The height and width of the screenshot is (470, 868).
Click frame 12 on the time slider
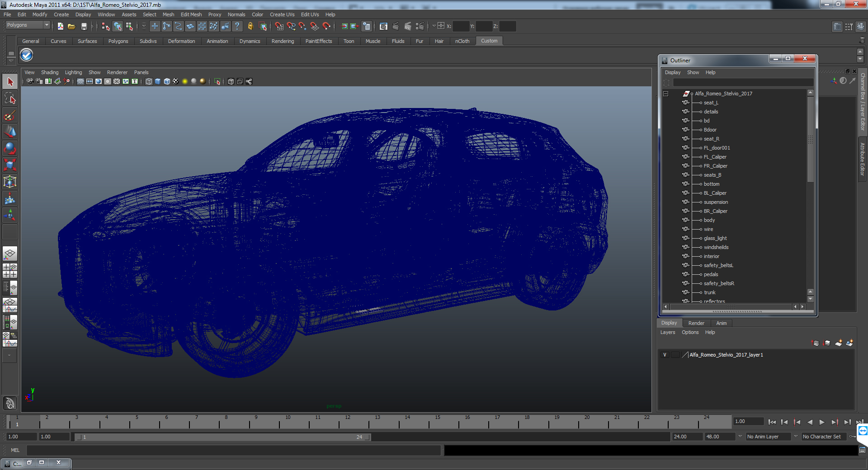[348, 422]
